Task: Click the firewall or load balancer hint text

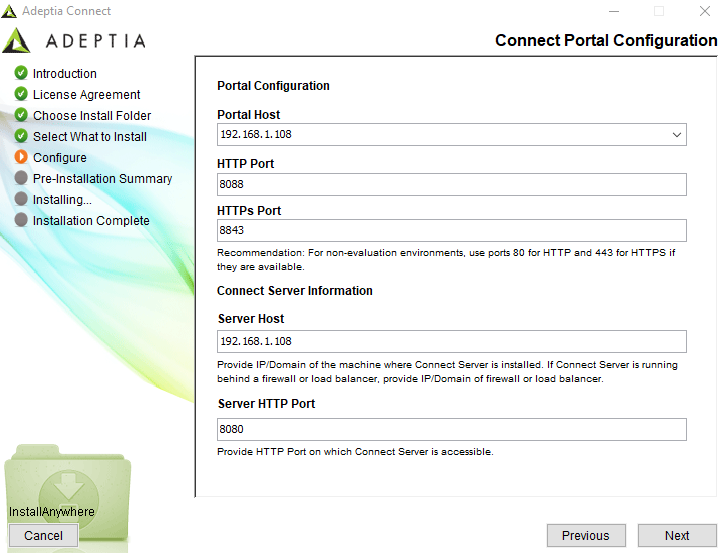Action: coord(447,371)
